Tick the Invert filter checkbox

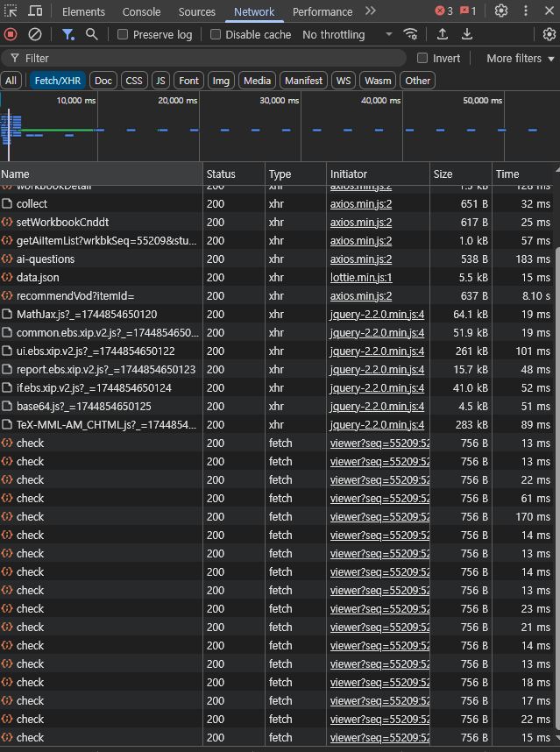click(422, 58)
